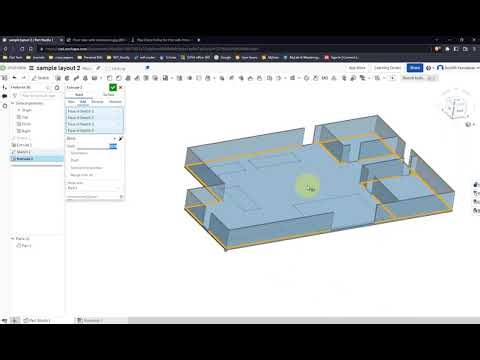Open the App Store link

pyautogui.click(x=357, y=68)
